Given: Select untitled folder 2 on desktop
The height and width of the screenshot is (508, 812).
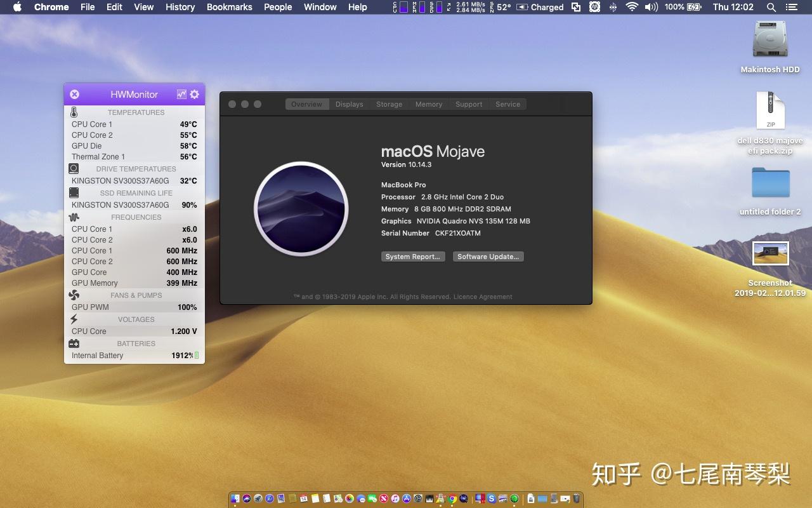Looking at the screenshot, I should coord(770,183).
